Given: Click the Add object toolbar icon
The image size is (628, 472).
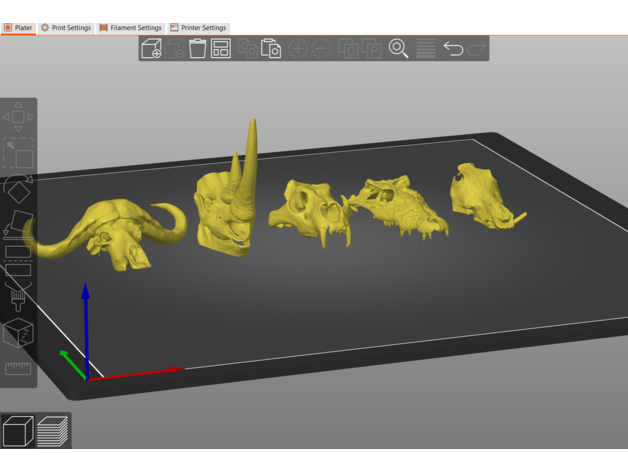Looking at the screenshot, I should coord(152,49).
